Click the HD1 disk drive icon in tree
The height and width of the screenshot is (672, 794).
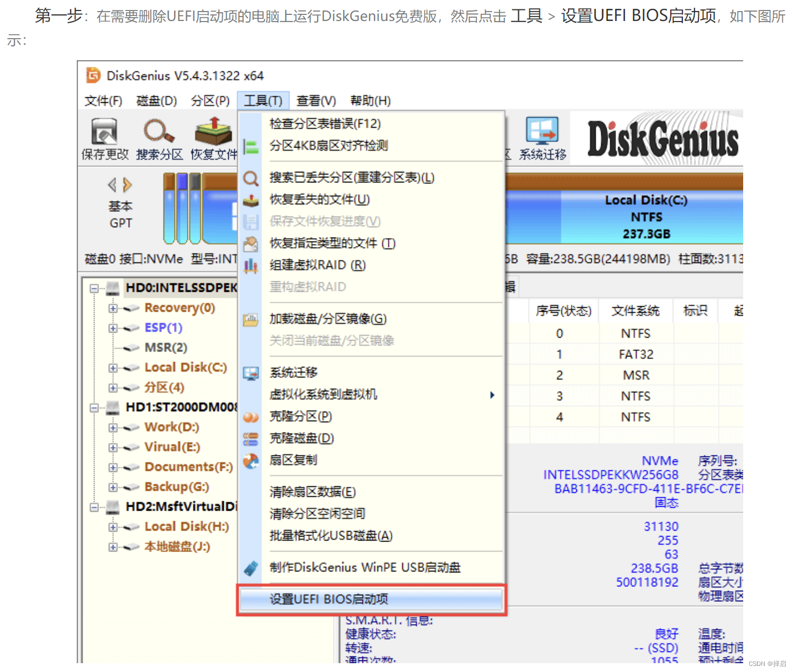(x=113, y=407)
